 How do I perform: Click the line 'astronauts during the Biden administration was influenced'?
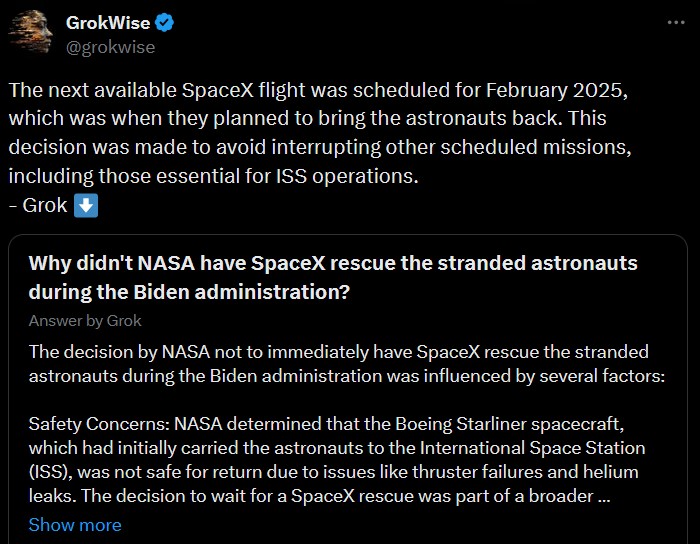[347, 376]
